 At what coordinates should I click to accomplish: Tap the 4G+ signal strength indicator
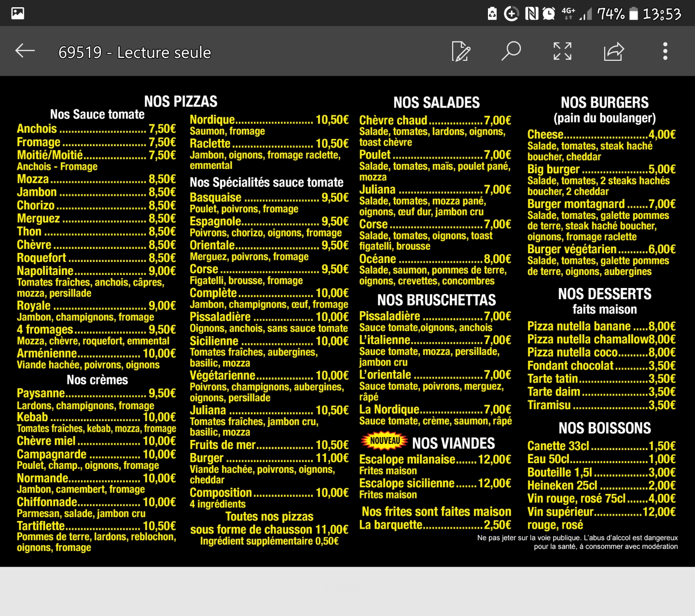577,14
